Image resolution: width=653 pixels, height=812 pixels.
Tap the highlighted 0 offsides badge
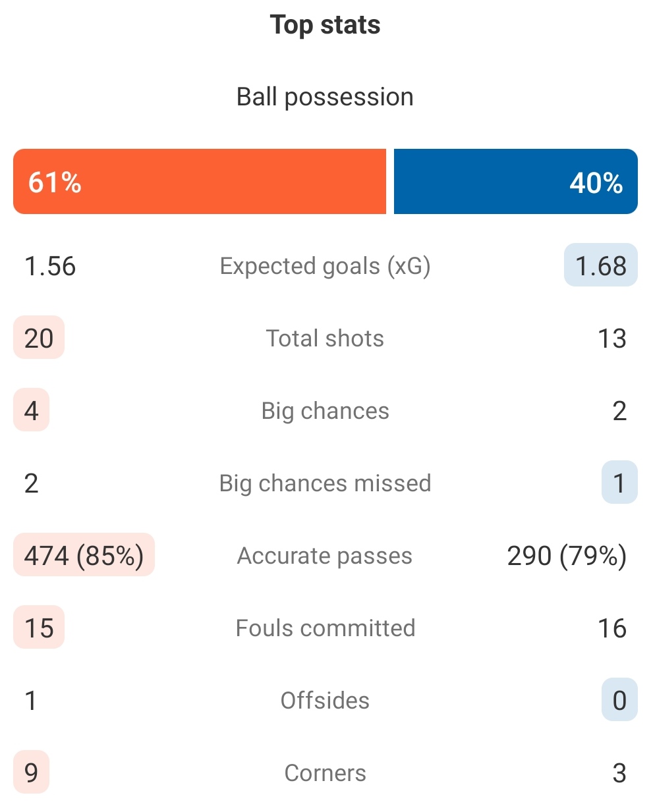pos(619,699)
